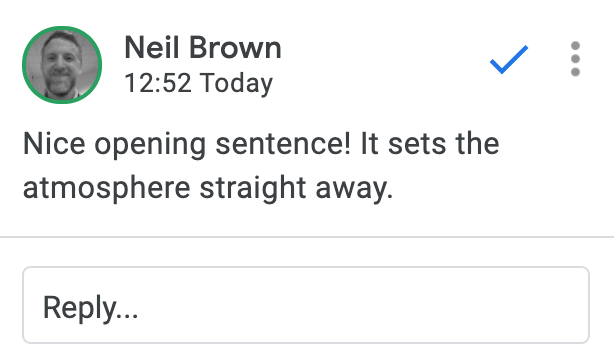
Task: Select the Neil Brown author name
Action: pos(203,48)
